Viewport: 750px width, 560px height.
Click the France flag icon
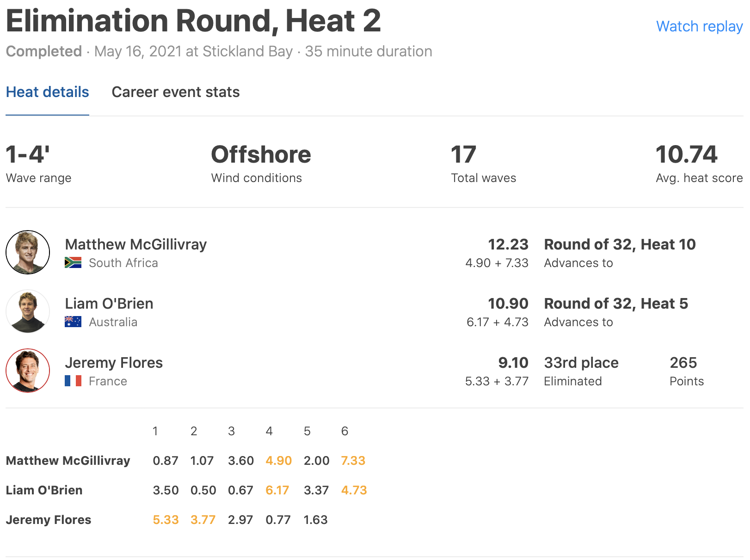[73, 381]
